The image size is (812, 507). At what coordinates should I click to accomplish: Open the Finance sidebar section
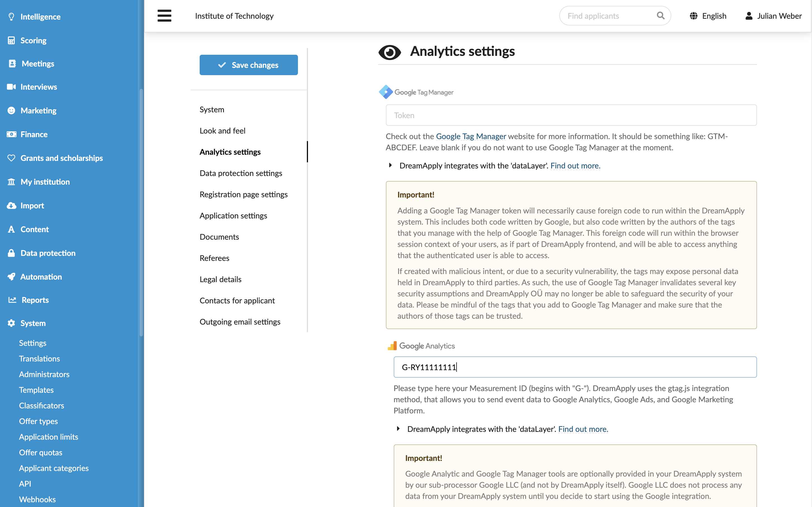(34, 134)
